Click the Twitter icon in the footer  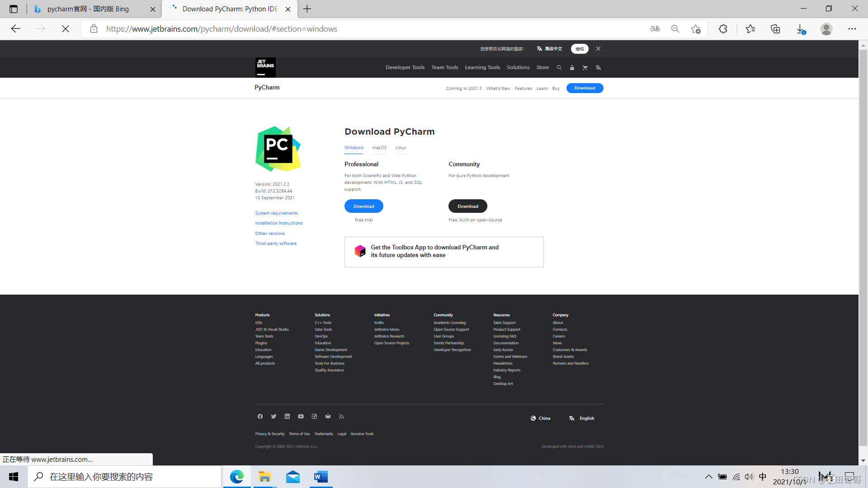coord(274,416)
